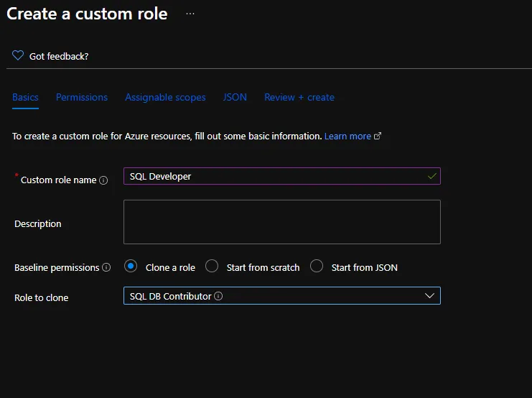
Task: Select the Clone a role option
Action: (131, 267)
